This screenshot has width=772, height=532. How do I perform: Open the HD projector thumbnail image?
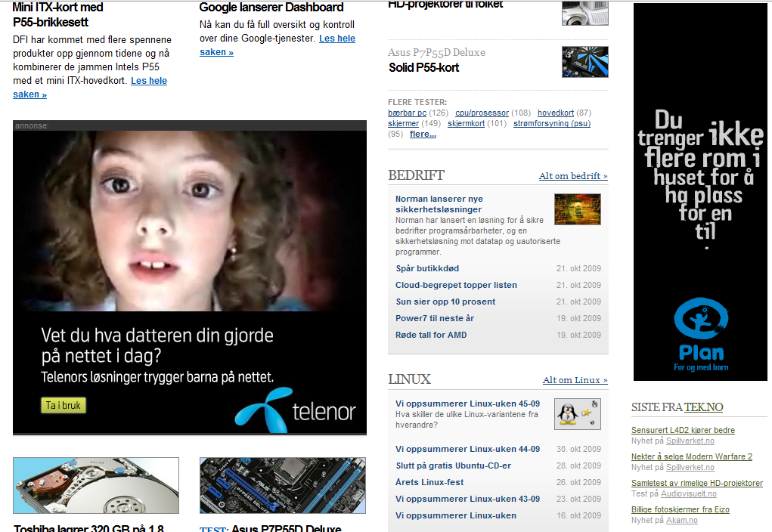585,13
